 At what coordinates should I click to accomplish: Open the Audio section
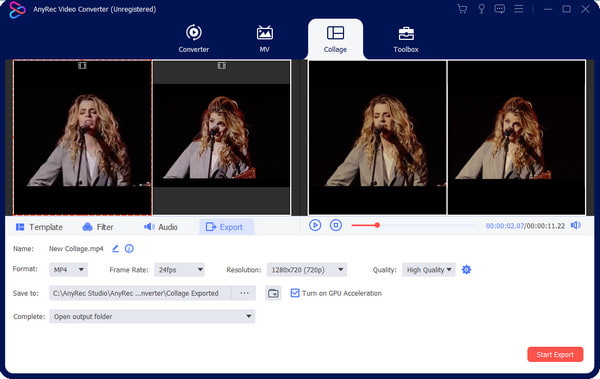tap(161, 227)
